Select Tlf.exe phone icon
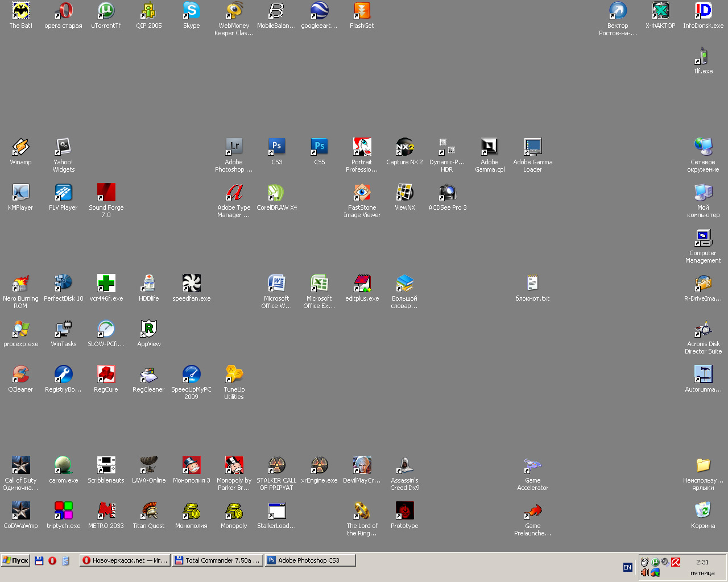The width and height of the screenshot is (728, 582). pos(704,56)
